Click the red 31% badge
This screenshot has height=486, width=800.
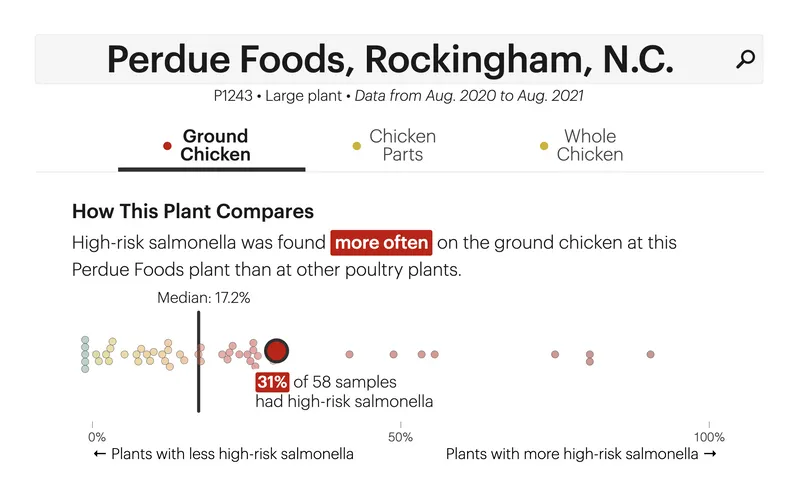272,382
